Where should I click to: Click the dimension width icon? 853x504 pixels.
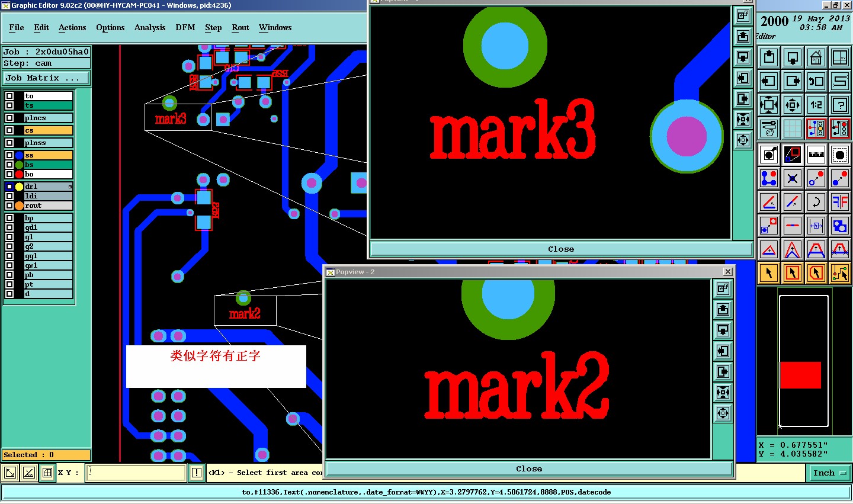pos(816,226)
